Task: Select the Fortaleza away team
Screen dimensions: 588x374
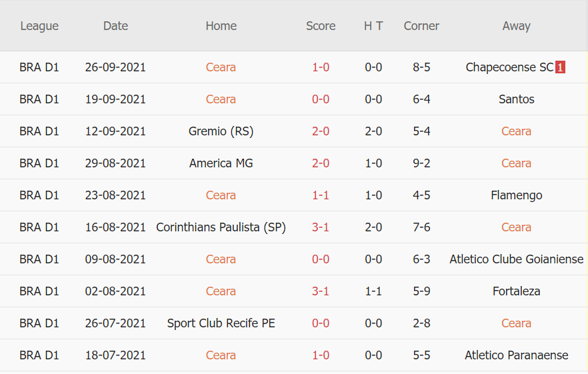Action: [516, 291]
